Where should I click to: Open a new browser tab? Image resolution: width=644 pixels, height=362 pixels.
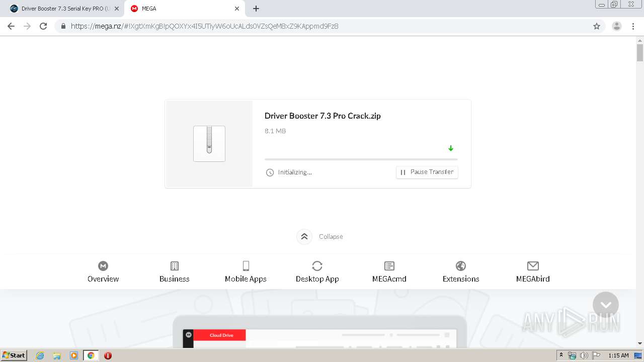(x=256, y=9)
